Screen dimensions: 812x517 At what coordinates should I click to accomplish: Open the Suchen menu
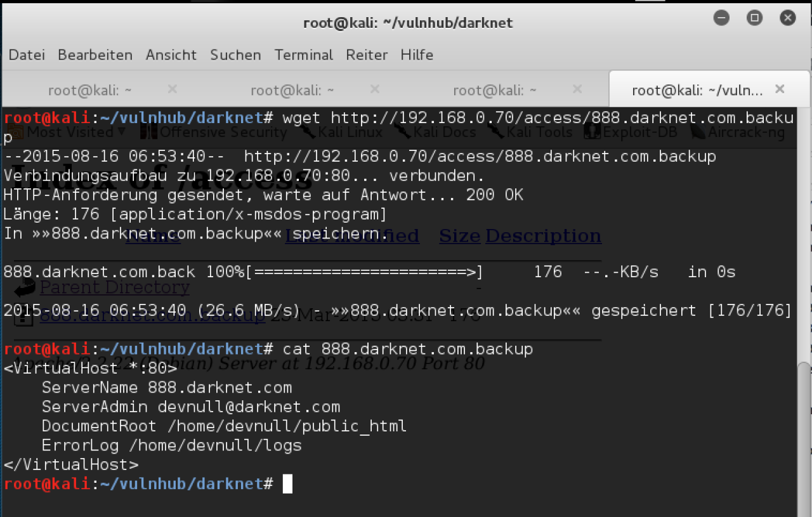point(235,55)
